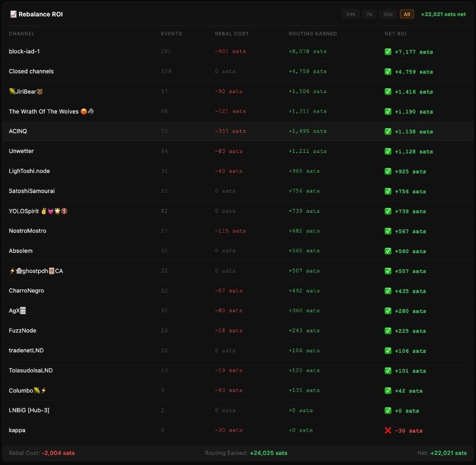Sort by the Net ROI column header
Viewport: 476px width, 465px height.
(x=395, y=34)
